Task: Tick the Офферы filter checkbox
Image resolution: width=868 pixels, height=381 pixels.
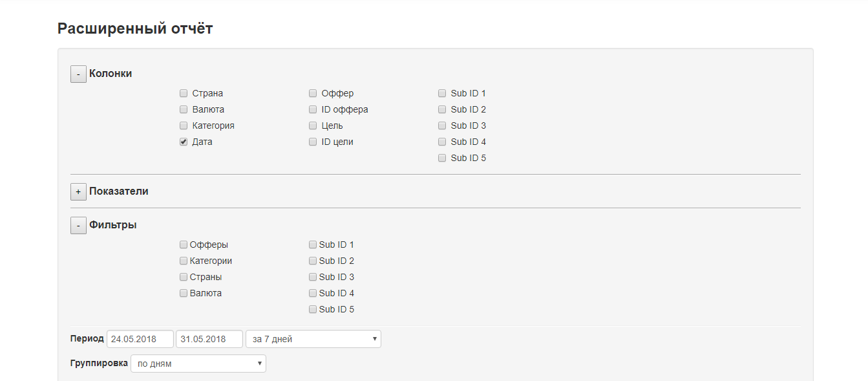Action: [x=184, y=245]
